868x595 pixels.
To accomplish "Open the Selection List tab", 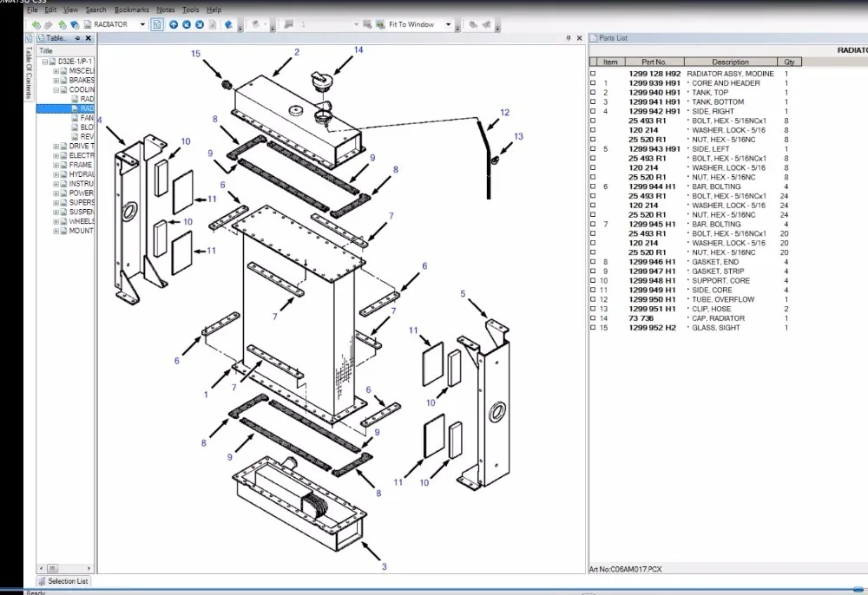I will coord(63,581).
